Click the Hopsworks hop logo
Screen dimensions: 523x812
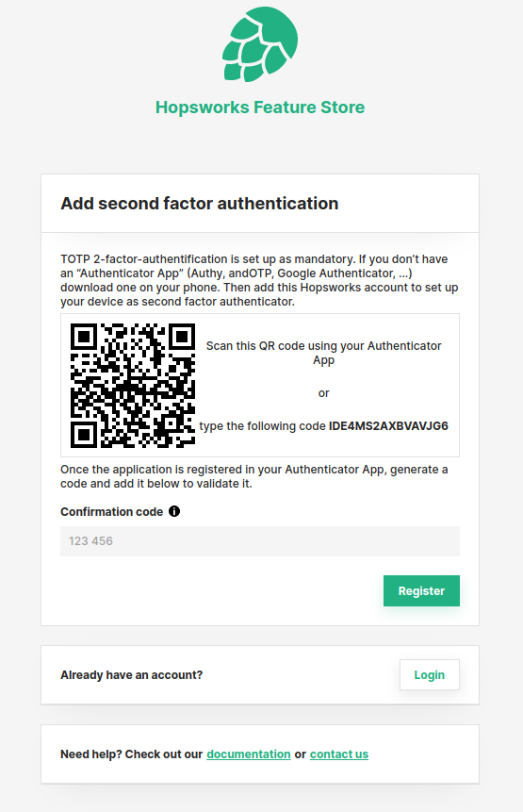coord(260,44)
